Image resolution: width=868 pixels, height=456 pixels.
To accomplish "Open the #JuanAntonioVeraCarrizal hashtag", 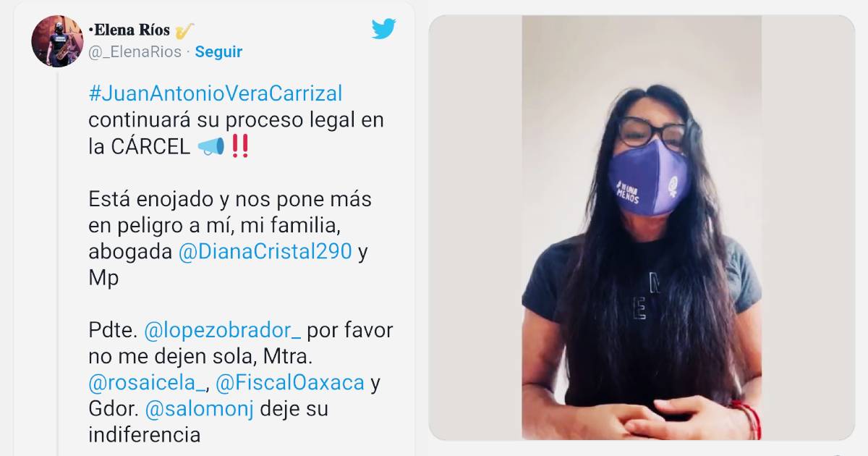I will [216, 94].
